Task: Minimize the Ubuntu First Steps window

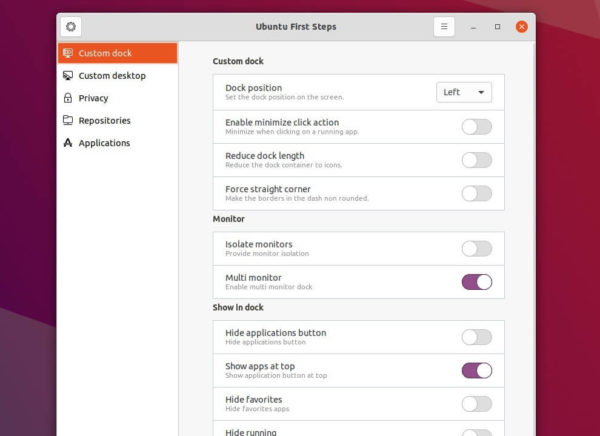Action: 473,27
